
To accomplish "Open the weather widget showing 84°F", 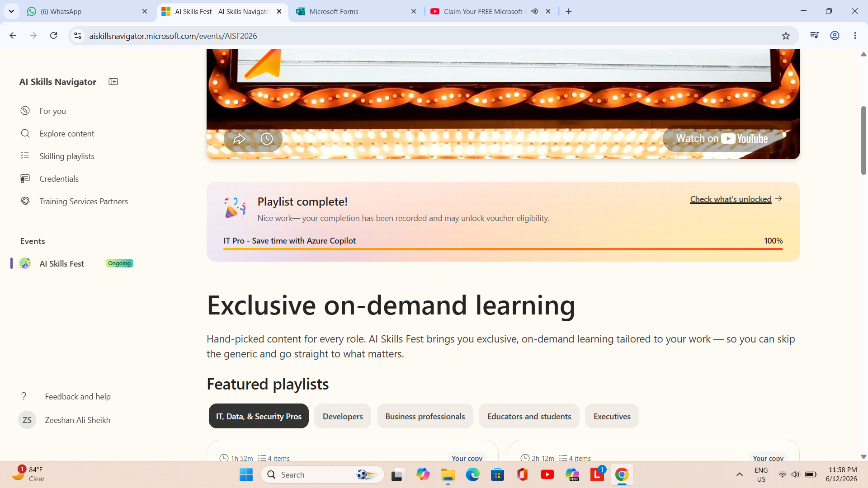I will [29, 474].
